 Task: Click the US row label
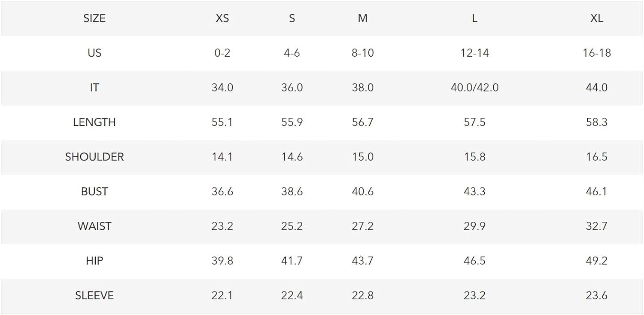(94, 53)
